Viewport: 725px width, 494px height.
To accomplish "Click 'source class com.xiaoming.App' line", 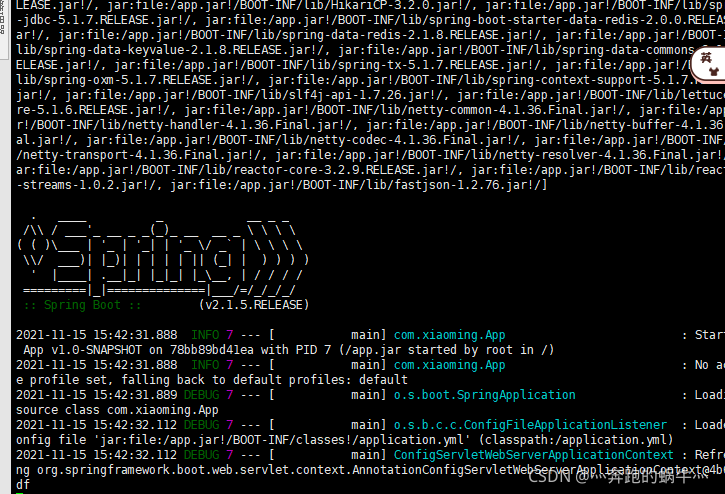I will pyautogui.click(x=117, y=410).
